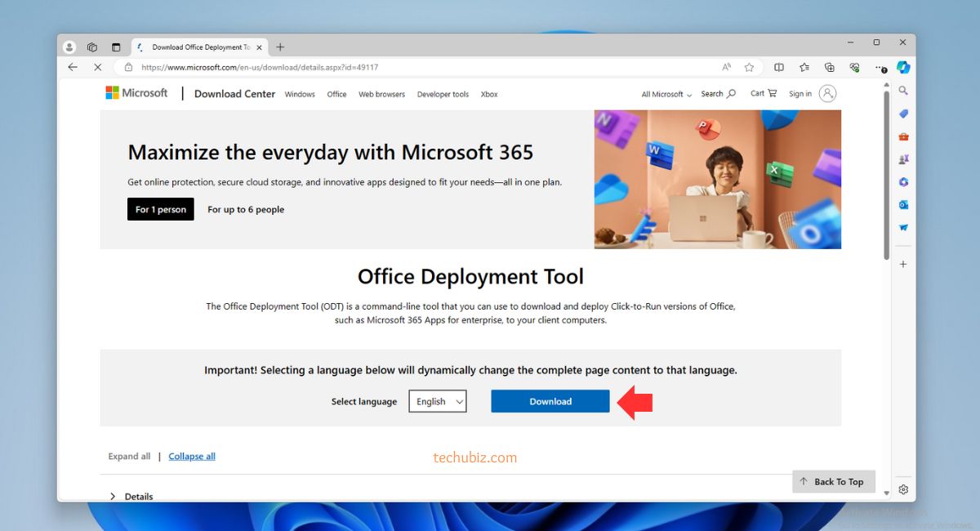Open the Favorites list icon
This screenshot has height=531, width=980.
click(x=804, y=67)
